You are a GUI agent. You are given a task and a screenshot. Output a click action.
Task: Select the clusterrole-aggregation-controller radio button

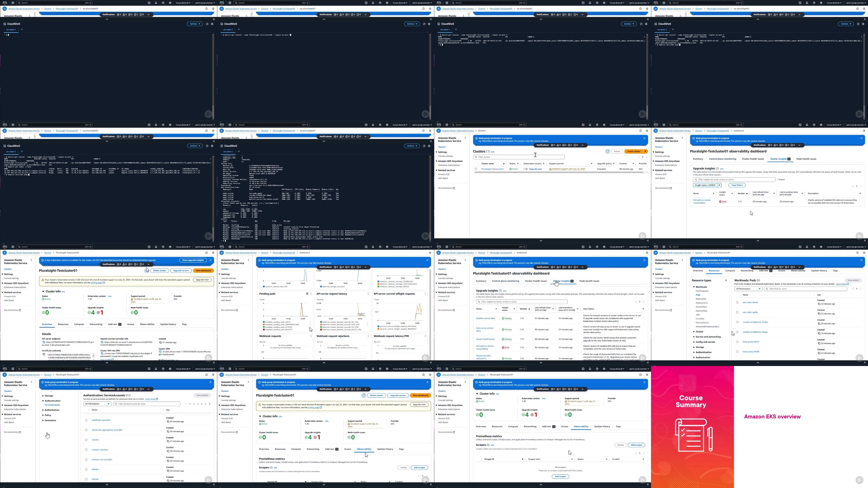coord(86,430)
